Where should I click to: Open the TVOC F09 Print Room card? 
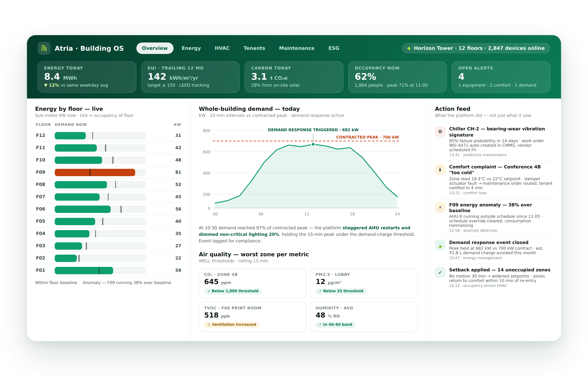click(253, 317)
